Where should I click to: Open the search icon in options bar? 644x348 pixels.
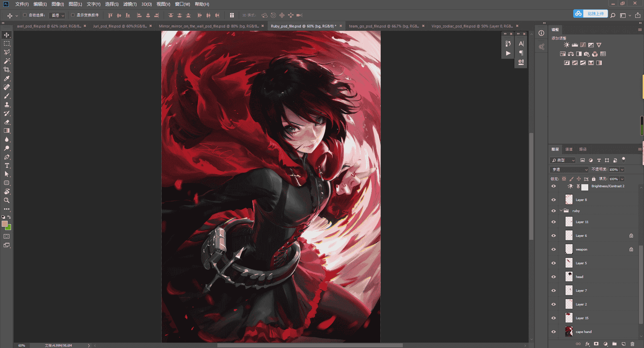[x=613, y=15]
